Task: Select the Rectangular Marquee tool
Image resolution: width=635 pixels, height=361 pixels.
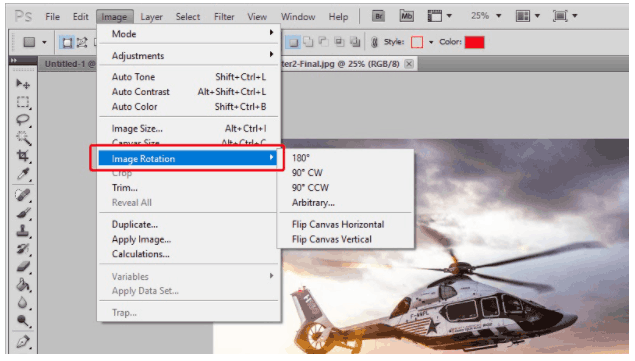Action: point(23,102)
